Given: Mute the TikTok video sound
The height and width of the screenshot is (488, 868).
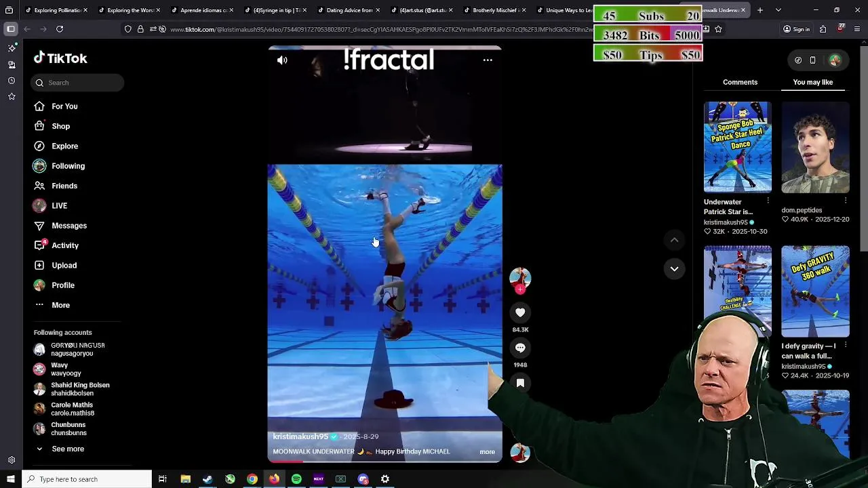Looking at the screenshot, I should pos(282,60).
